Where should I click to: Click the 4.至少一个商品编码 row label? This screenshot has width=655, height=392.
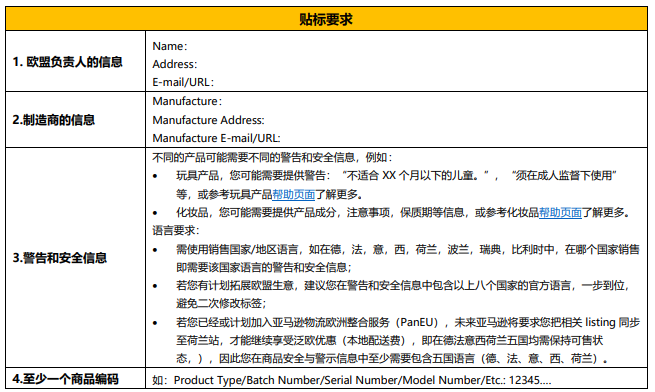(x=66, y=379)
